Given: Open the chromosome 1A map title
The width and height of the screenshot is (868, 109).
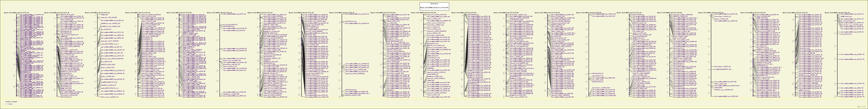Looking at the screenshot, I should [x=16, y=13].
